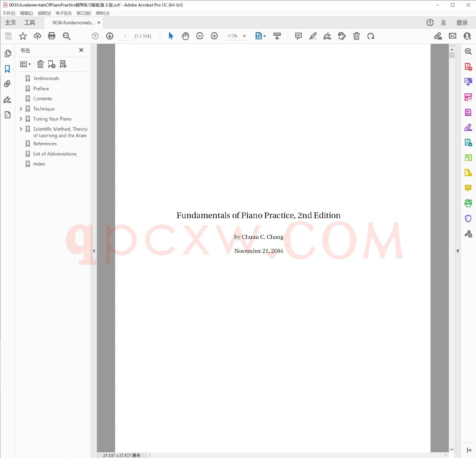Rotate the page clockwise

(371, 36)
